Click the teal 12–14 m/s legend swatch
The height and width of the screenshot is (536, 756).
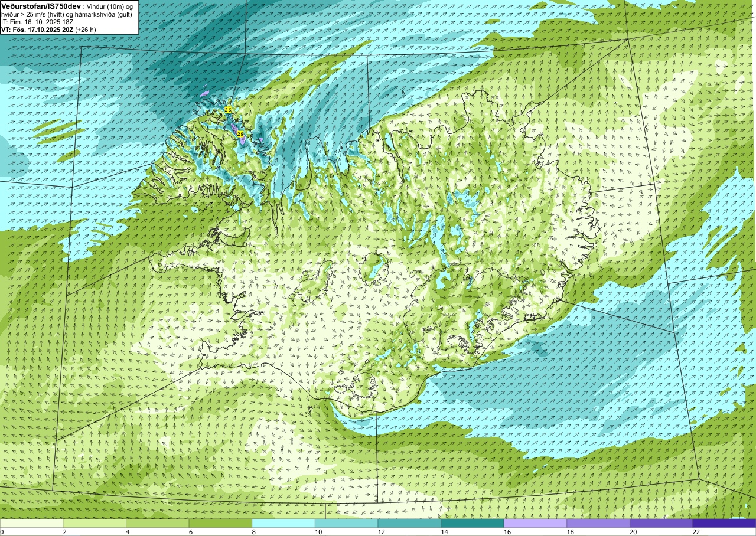(409, 523)
